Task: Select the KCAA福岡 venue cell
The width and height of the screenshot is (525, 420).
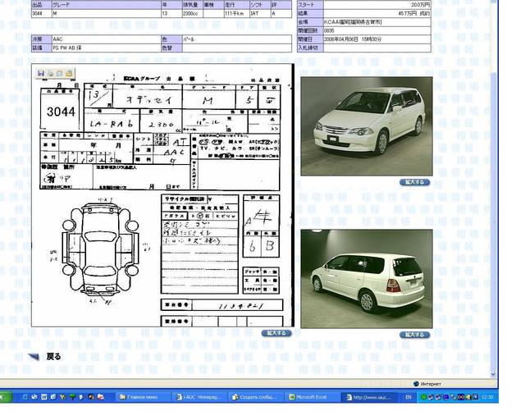Action: click(x=377, y=22)
